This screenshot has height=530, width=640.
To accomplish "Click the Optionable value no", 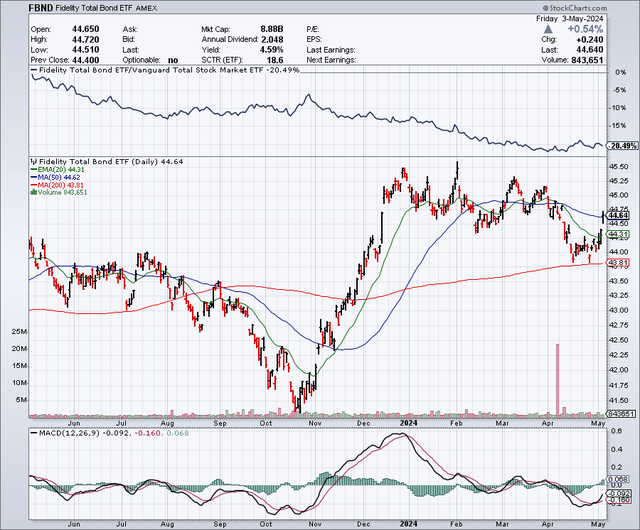I will coord(173,60).
